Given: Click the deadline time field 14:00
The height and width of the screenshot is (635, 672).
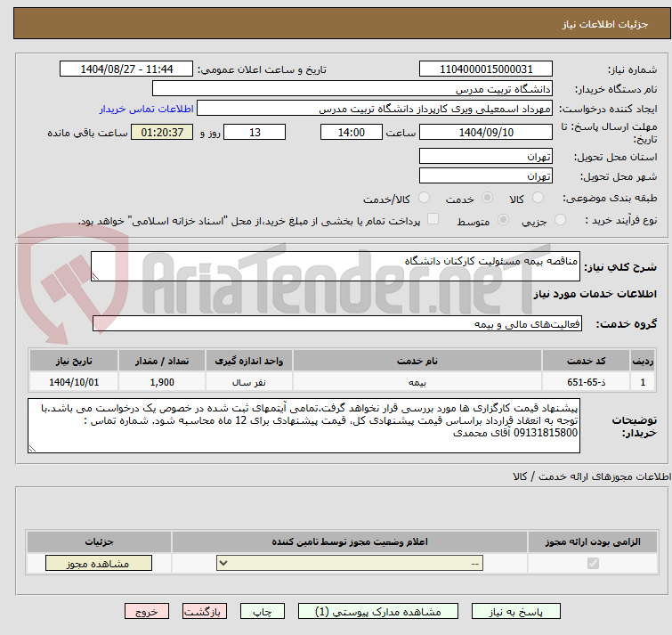Looking at the screenshot, I should (x=352, y=132).
